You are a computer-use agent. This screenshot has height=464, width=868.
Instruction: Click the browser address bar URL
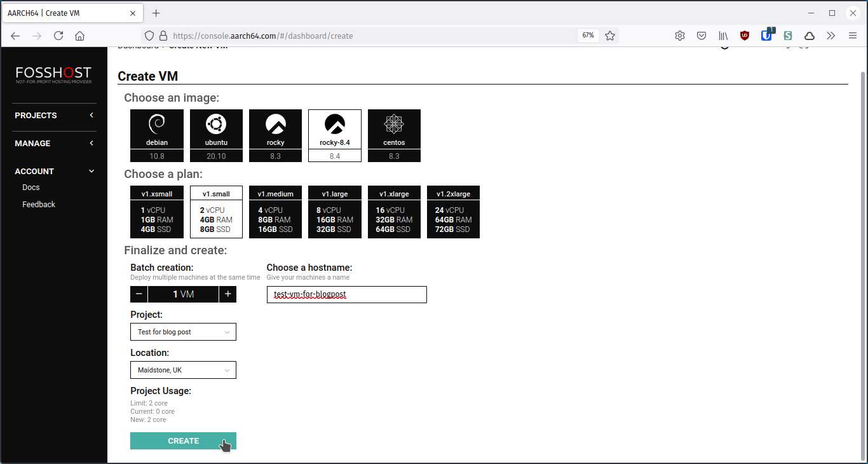tap(262, 36)
